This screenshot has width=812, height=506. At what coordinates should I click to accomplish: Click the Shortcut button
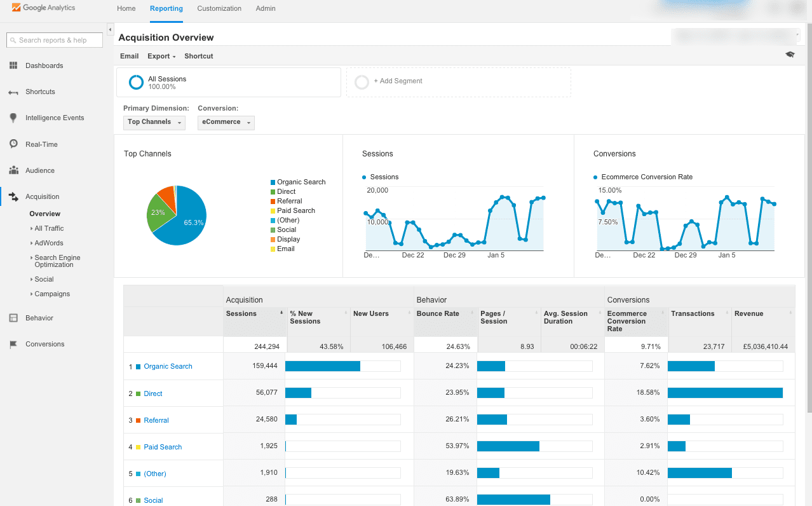(199, 56)
